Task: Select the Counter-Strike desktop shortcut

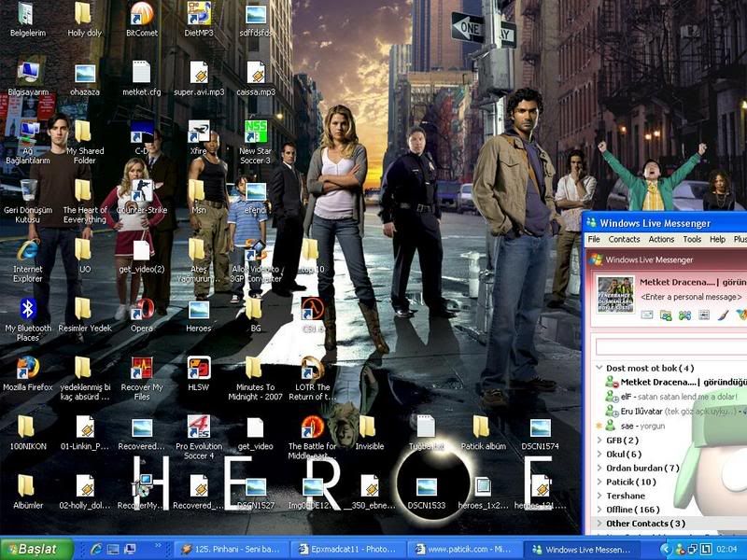Action: [141, 190]
